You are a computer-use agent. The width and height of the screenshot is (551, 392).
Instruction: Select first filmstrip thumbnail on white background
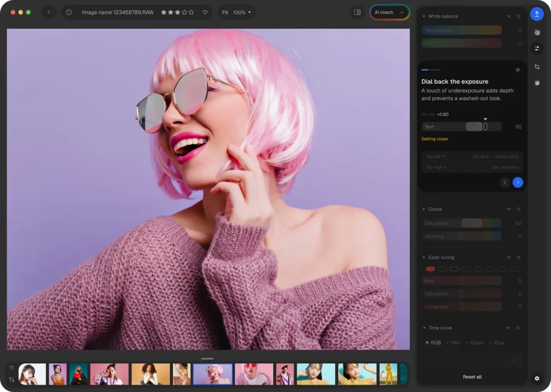32,374
